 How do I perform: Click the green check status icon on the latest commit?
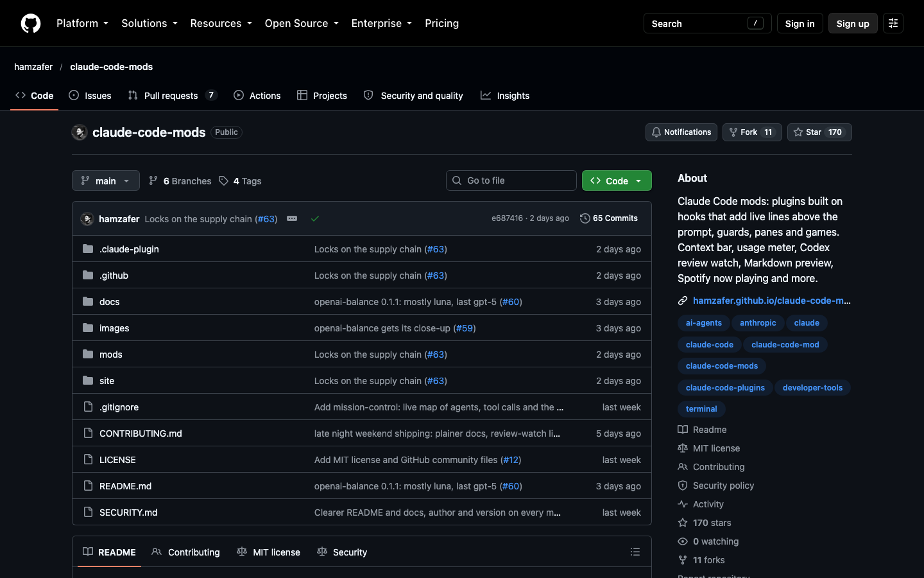coord(315,218)
